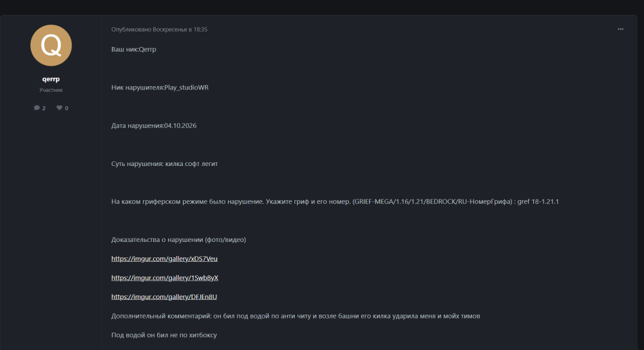Open imgur gallery link DFJEn8U
The width and height of the screenshot is (644, 350).
[x=164, y=297]
